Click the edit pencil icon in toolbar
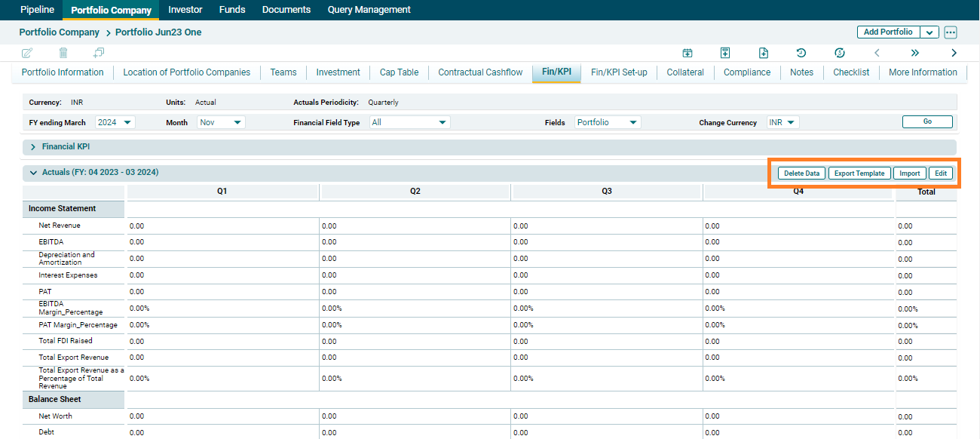The height and width of the screenshot is (439, 980). point(27,53)
